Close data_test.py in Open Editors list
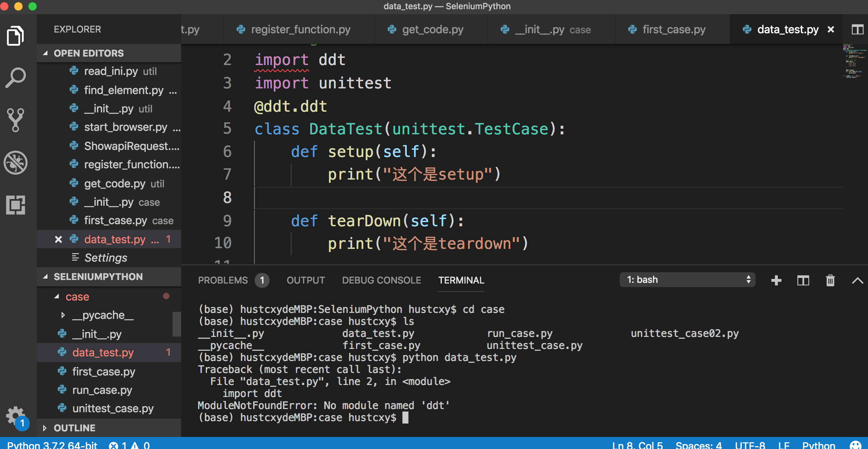The image size is (868, 449). tap(58, 240)
